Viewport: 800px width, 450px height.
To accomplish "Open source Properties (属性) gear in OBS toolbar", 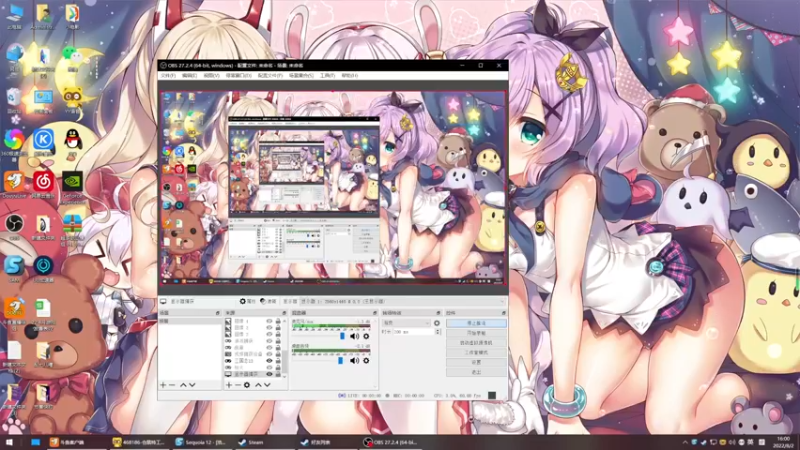I will [x=247, y=302].
